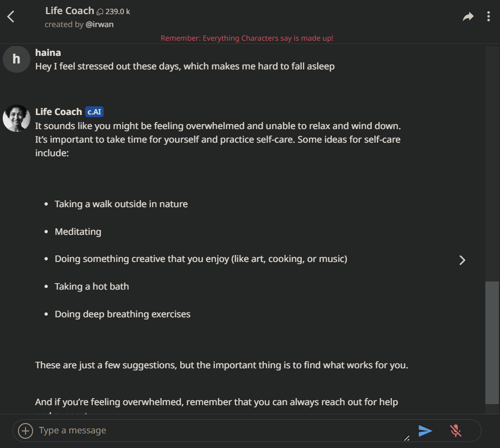
Task: Toggle the muted microphone icon
Action: (456, 431)
